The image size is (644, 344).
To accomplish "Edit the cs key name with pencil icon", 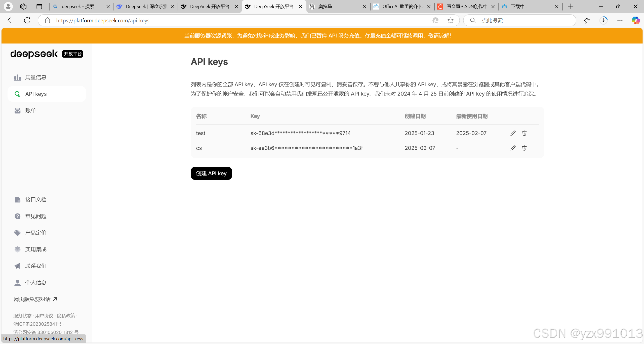I will pos(513,148).
